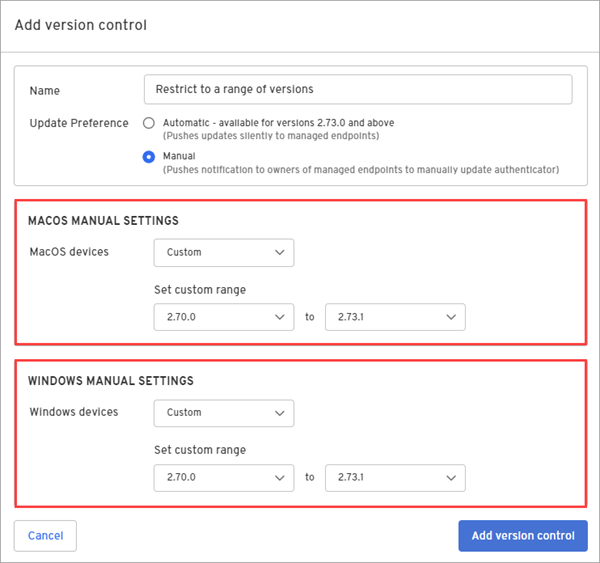Click the chevron on the Windows range end 2.73.1 dropdown

pos(449,477)
